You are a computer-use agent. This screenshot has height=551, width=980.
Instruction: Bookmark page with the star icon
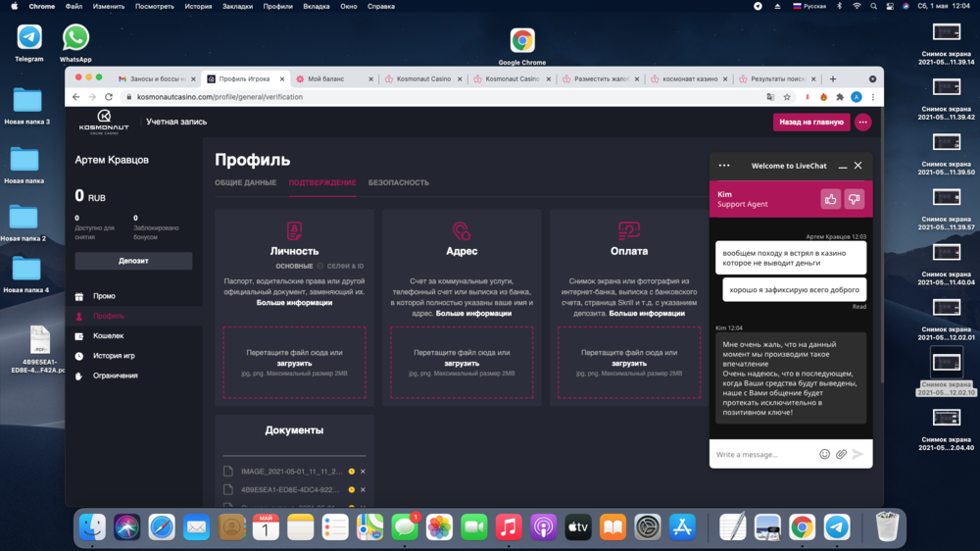point(787,97)
